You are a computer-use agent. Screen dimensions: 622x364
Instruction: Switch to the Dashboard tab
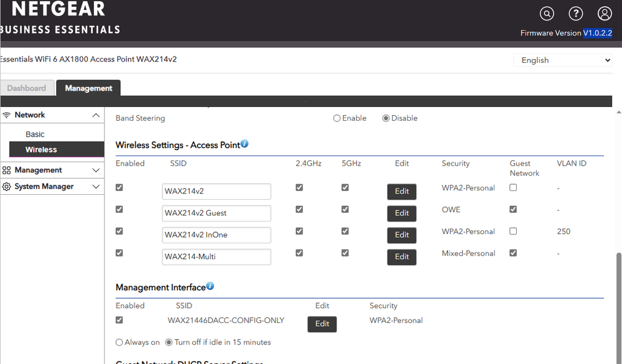[x=27, y=88]
